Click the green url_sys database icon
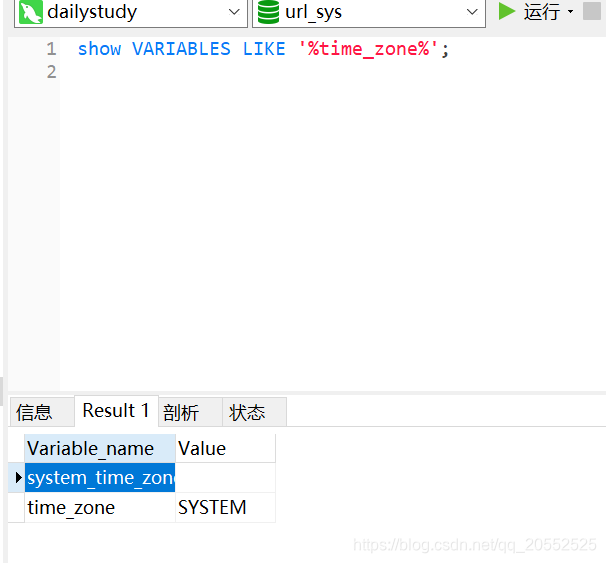 coord(268,12)
